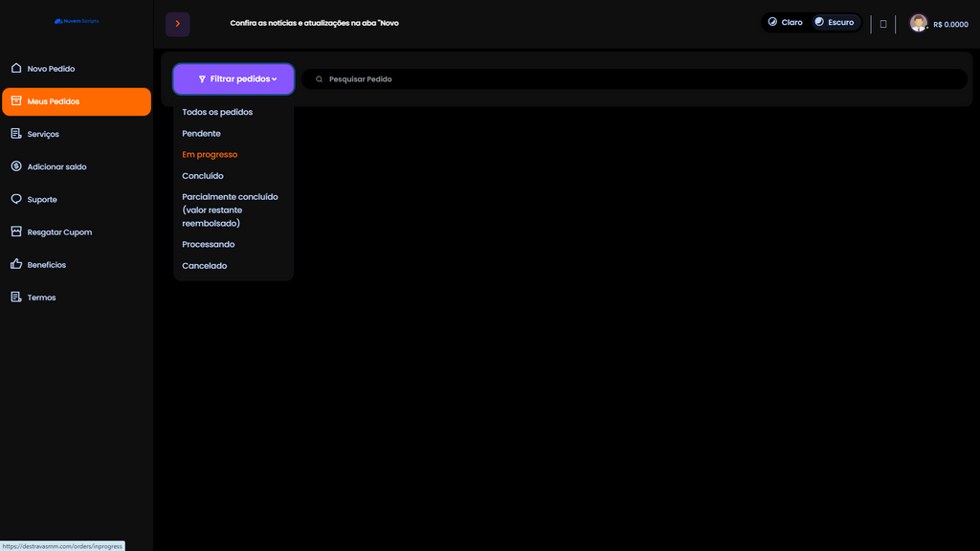Image resolution: width=980 pixels, height=551 pixels.
Task: Click the user avatar picture
Action: coord(918,23)
